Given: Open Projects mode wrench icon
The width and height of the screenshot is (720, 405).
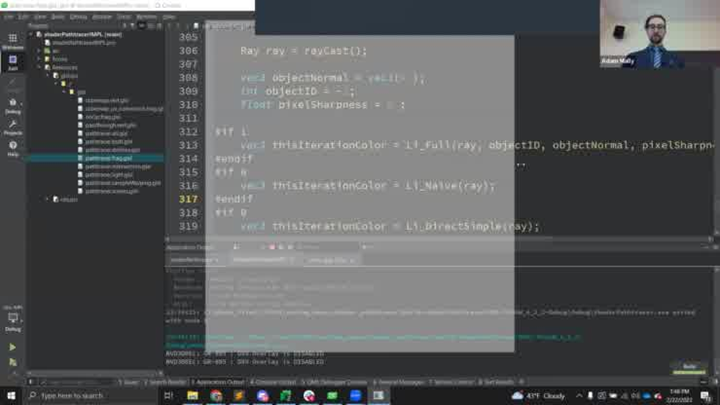Looking at the screenshot, I should point(12,126).
